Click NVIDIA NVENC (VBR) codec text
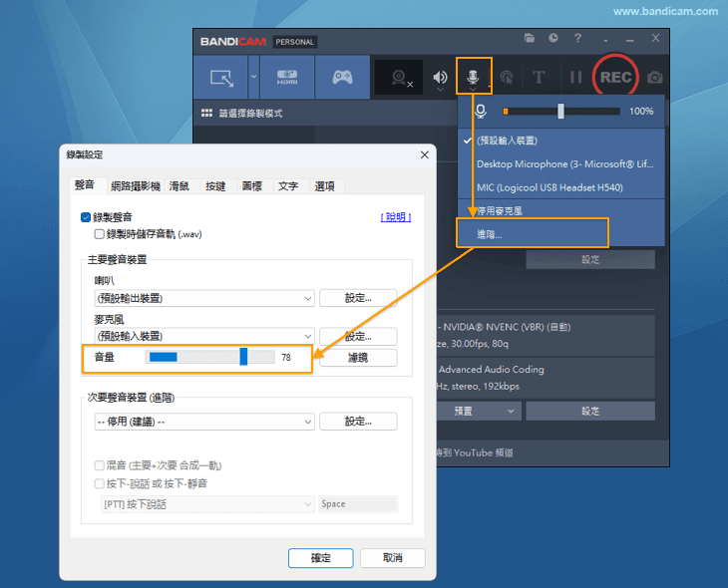 point(507,327)
